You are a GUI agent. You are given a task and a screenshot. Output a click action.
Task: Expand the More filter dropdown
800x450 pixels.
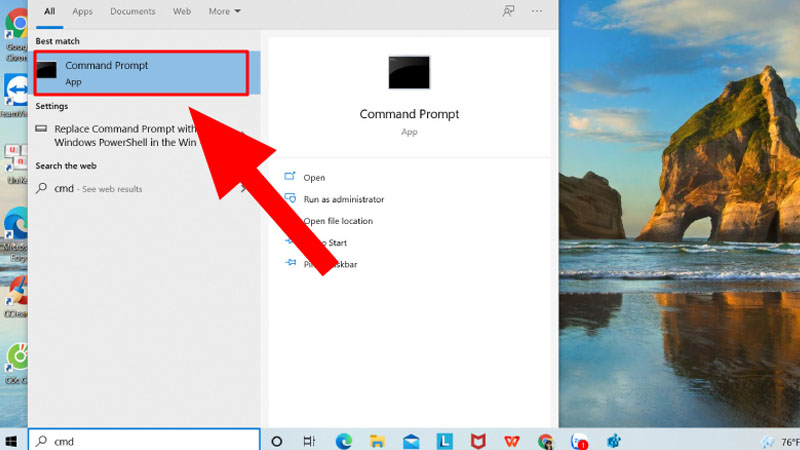coord(224,11)
